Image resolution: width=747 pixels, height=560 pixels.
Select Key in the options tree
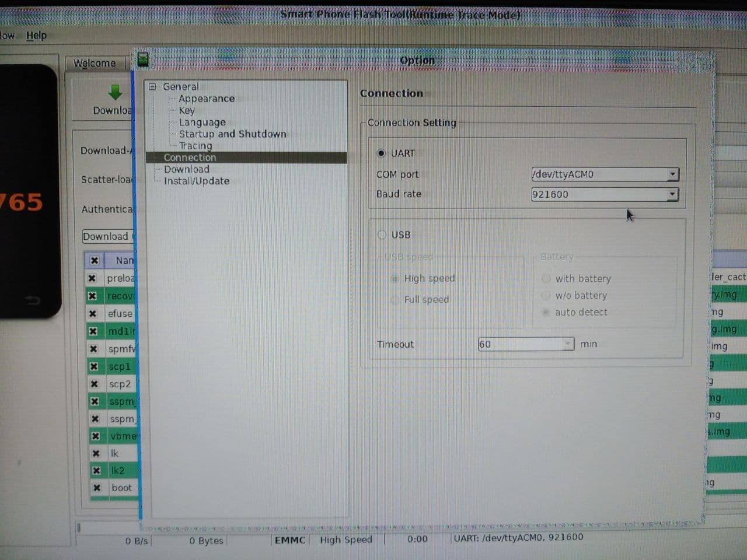187,110
